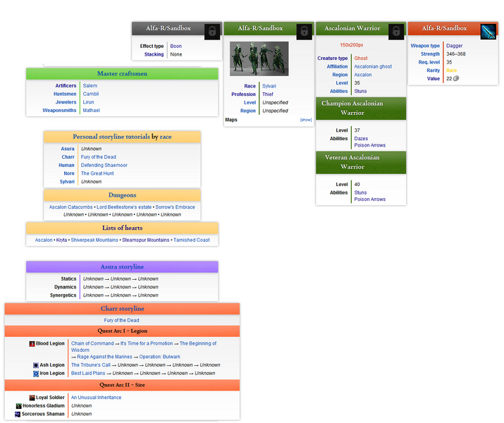The width and height of the screenshot is (504, 423).
Task: Click the Blood Legion emblem icon
Action: point(32,344)
